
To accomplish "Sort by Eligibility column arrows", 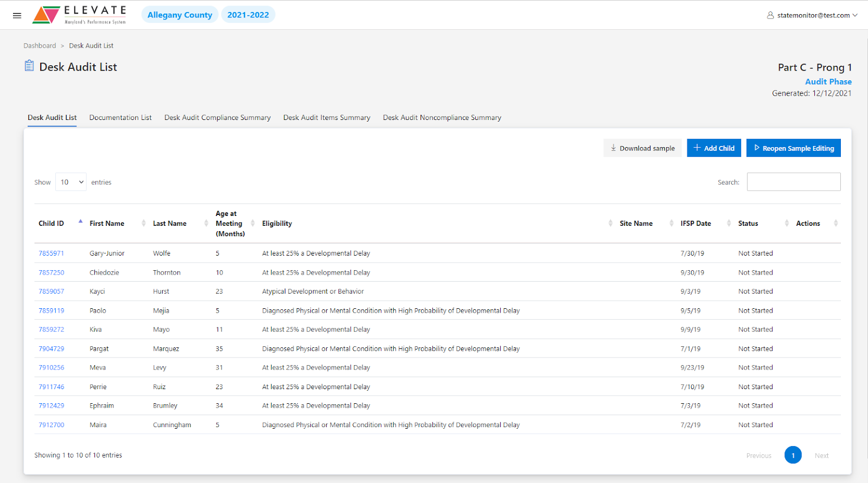I will [610, 223].
